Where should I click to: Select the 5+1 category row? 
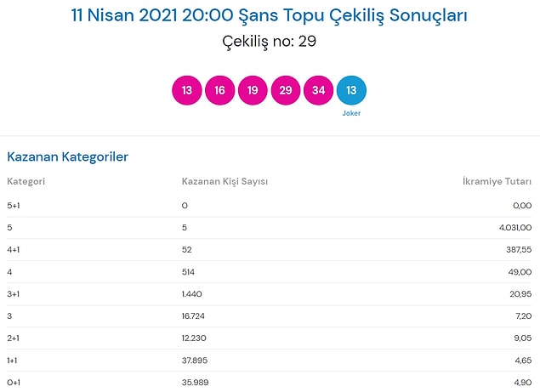[x=270, y=206]
